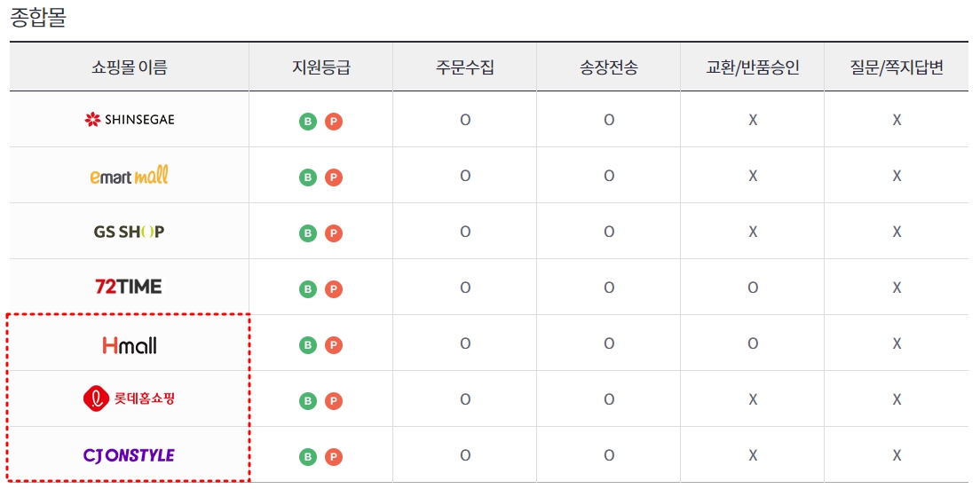Click the 72TIME logo
The image size is (980, 489).
[128, 288]
